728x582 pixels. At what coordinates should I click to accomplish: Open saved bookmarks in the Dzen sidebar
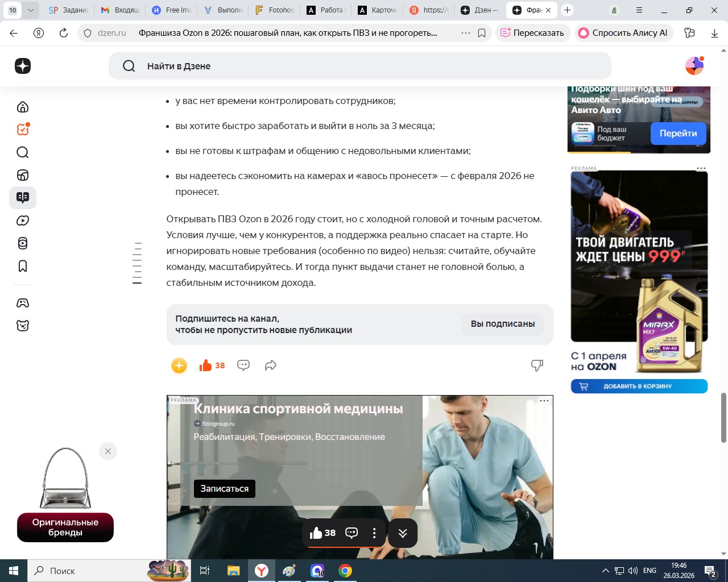[x=23, y=266]
